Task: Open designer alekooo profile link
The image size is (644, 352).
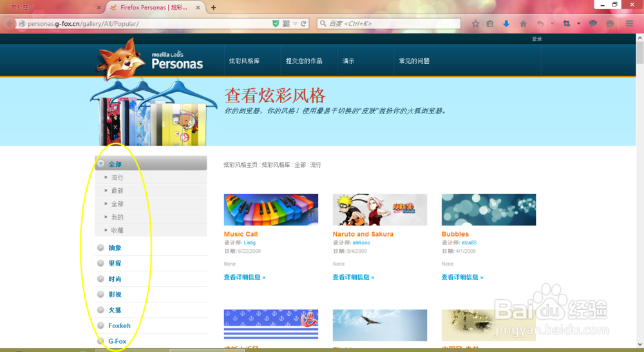Action: [x=361, y=242]
